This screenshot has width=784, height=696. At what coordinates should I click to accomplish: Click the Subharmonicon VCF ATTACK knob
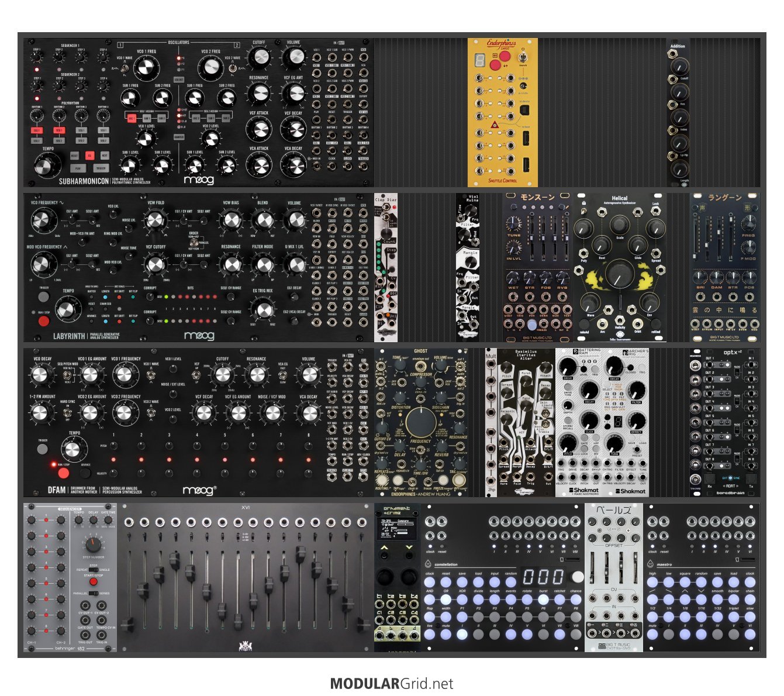260,129
